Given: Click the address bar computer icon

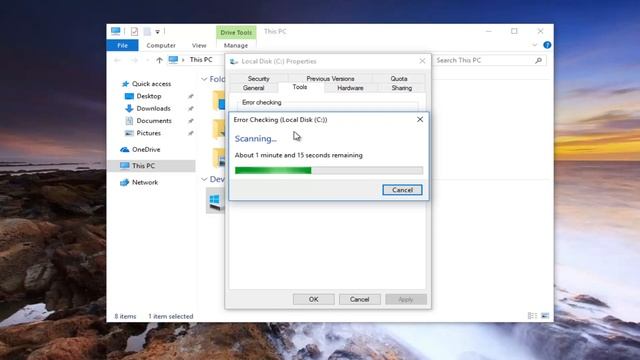Looking at the screenshot, I should coord(173,60).
